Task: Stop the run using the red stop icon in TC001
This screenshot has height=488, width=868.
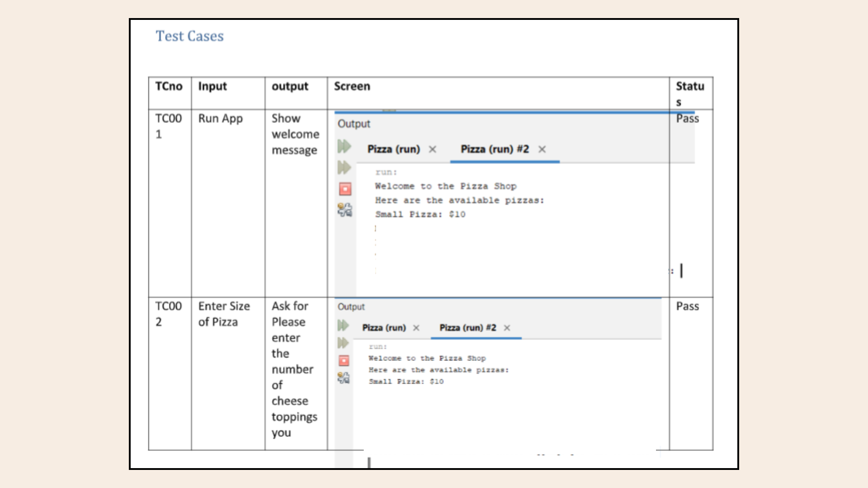Action: (345, 189)
